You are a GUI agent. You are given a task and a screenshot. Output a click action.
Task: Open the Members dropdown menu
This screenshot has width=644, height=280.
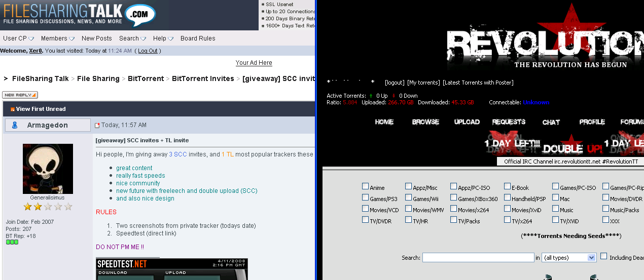57,38
